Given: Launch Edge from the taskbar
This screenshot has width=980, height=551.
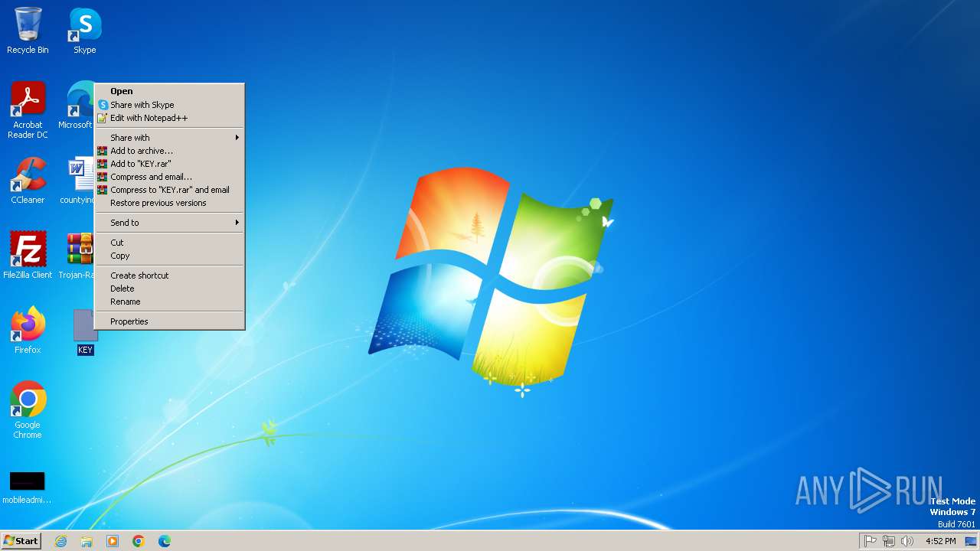Looking at the screenshot, I should point(165,541).
